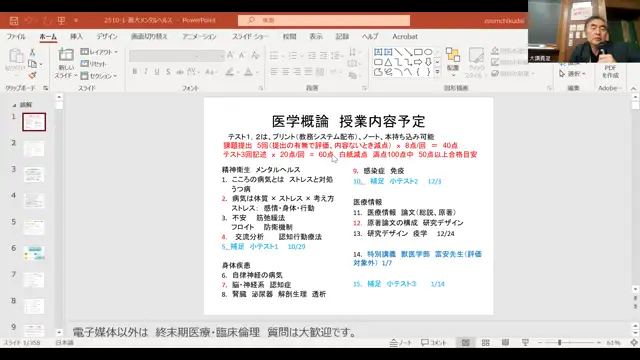Click the zoom slider handle

click(x=560, y=342)
